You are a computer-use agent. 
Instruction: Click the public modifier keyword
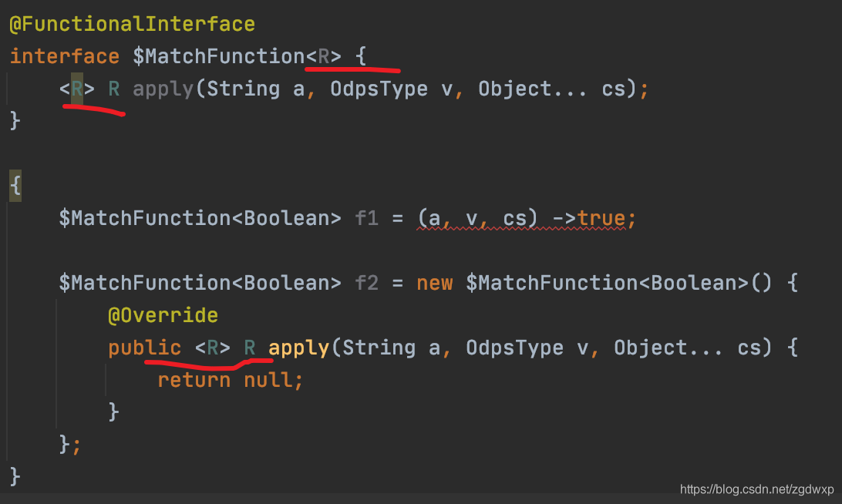(x=144, y=348)
